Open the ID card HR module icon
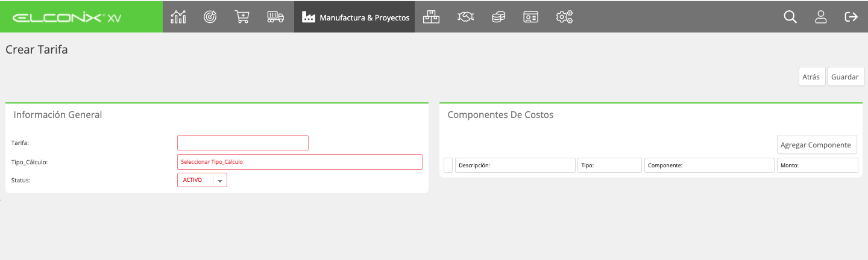This screenshot has width=868, height=260. [530, 17]
